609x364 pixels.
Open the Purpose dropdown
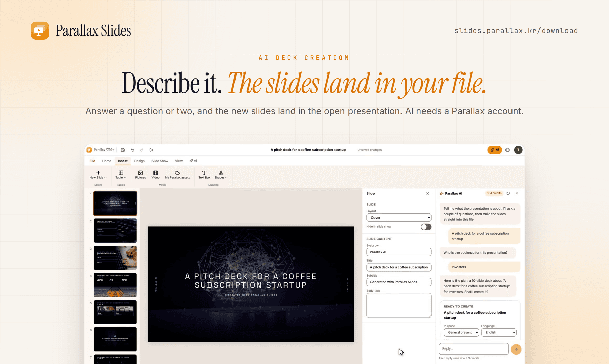pos(461,332)
